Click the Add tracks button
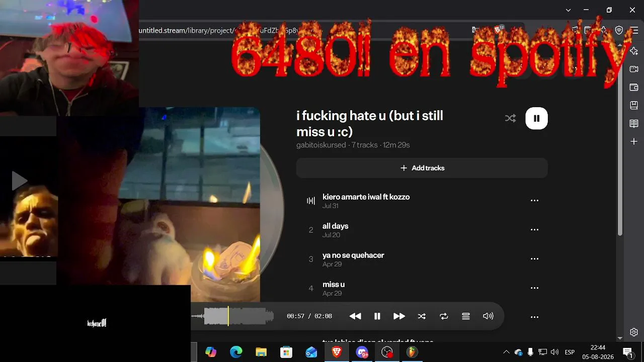 [x=422, y=168]
